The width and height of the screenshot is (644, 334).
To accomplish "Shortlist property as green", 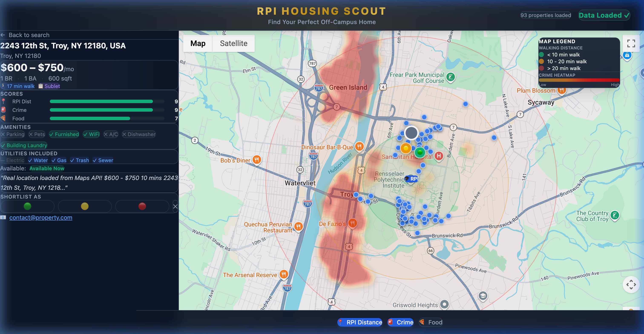I will click(x=27, y=206).
